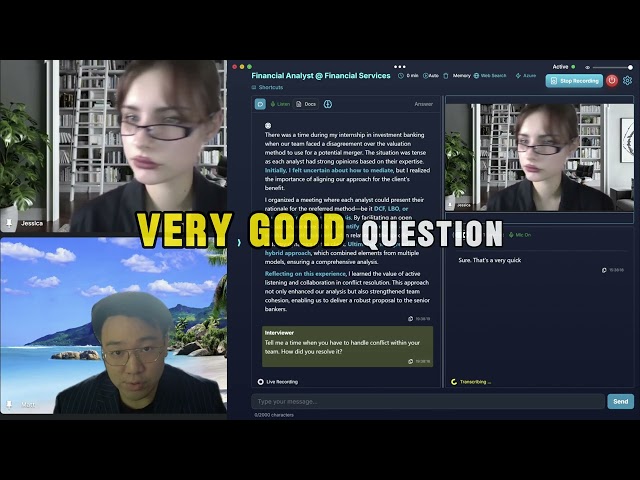
Task: Click the shared video preview in the right panel
Action: click(x=539, y=157)
